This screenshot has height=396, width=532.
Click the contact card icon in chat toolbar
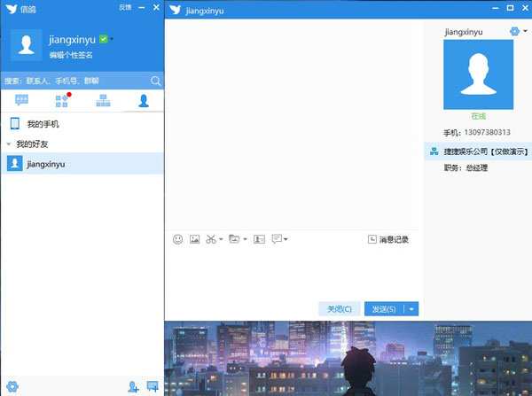[x=259, y=239]
